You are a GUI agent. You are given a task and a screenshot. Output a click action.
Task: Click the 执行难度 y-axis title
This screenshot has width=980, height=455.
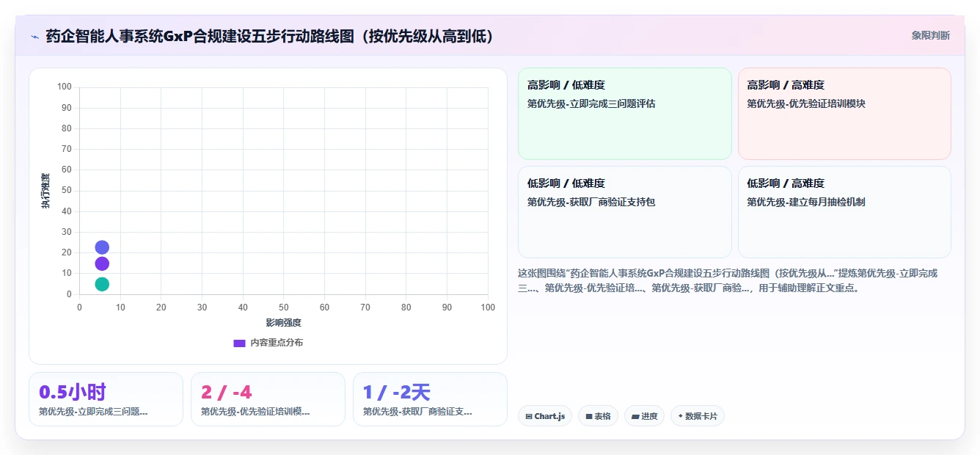click(x=45, y=191)
